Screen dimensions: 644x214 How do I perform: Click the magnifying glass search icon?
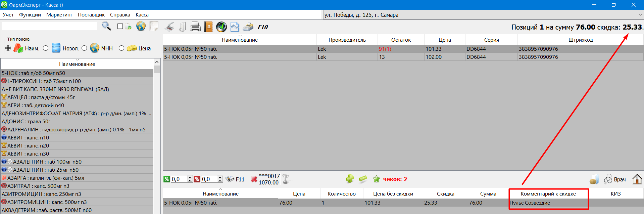coord(106,26)
